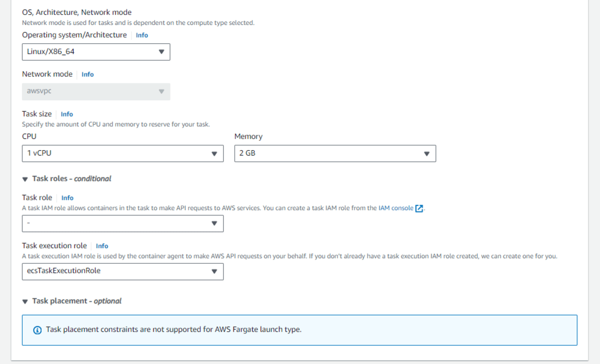Click the Linux/X86_64 dropdown arrow

click(x=161, y=52)
